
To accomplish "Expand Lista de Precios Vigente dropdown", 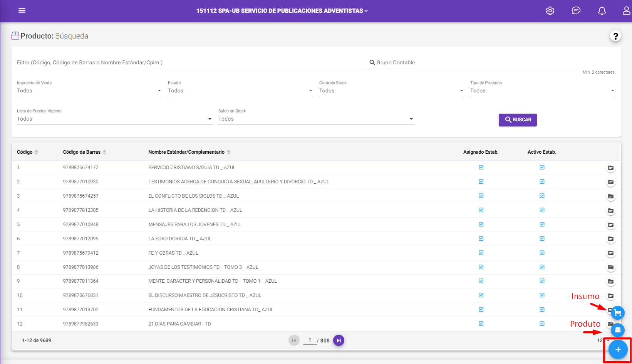I will (x=115, y=119).
